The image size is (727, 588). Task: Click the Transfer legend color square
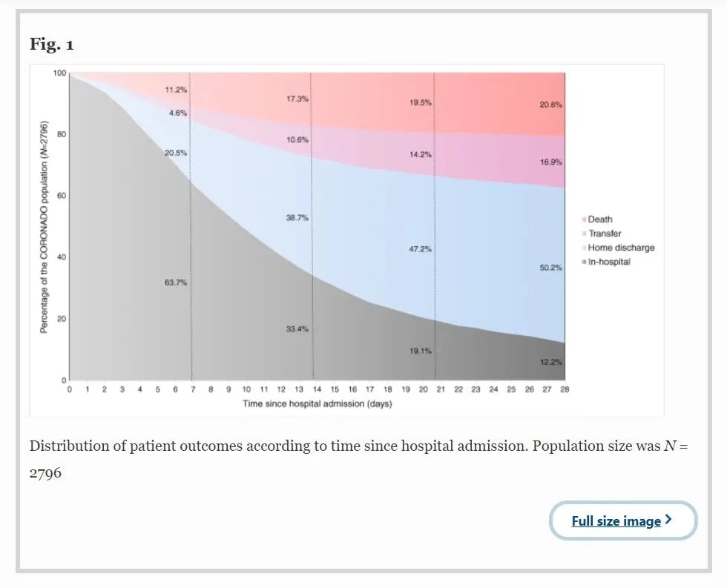(585, 234)
